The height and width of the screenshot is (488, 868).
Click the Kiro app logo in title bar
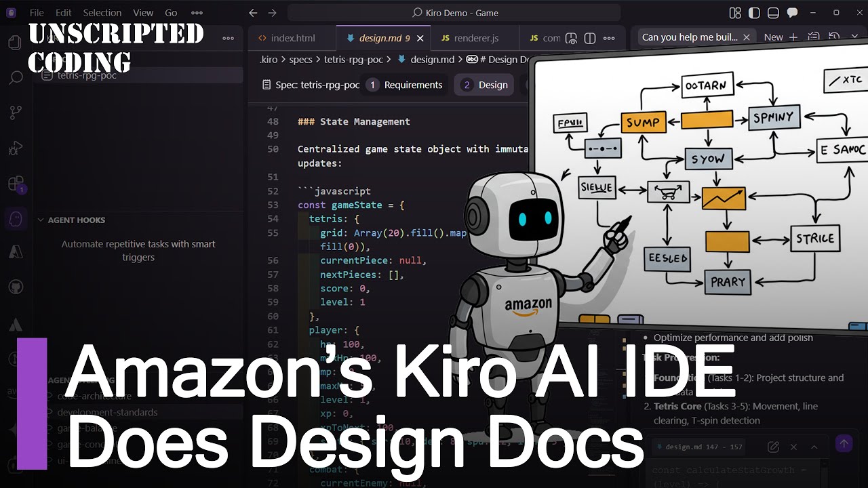point(12,13)
